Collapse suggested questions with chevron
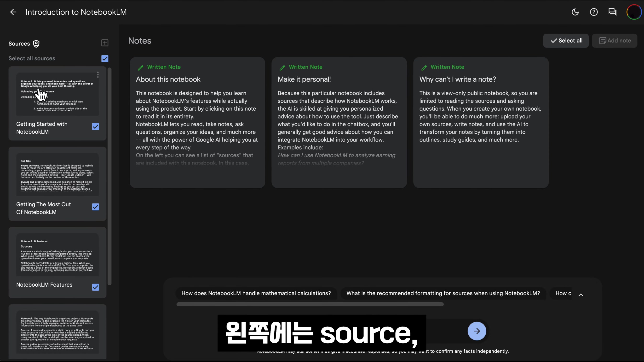This screenshot has width=644, height=362. (x=581, y=295)
